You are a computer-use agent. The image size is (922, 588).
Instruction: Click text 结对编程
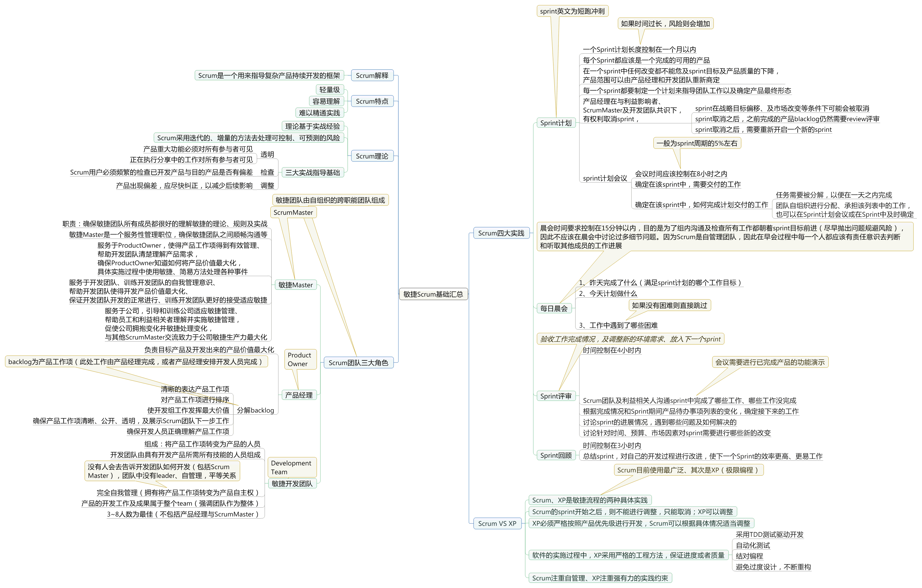click(749, 556)
